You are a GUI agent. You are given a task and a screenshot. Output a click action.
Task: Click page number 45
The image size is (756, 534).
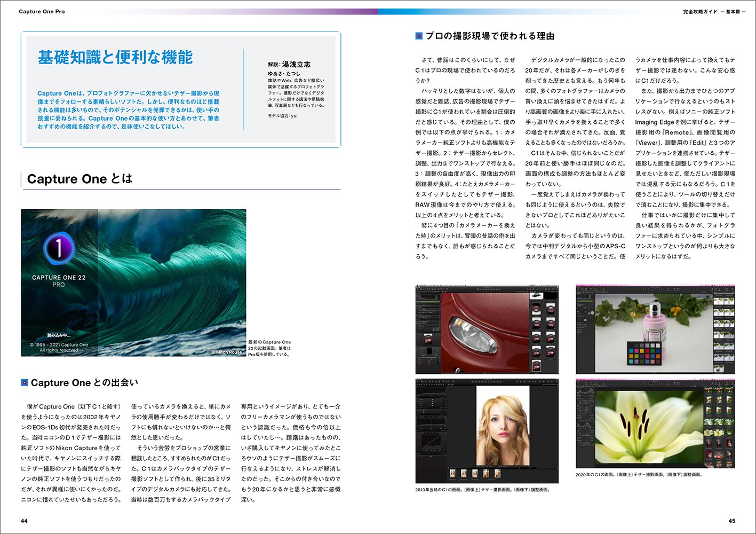[731, 521]
